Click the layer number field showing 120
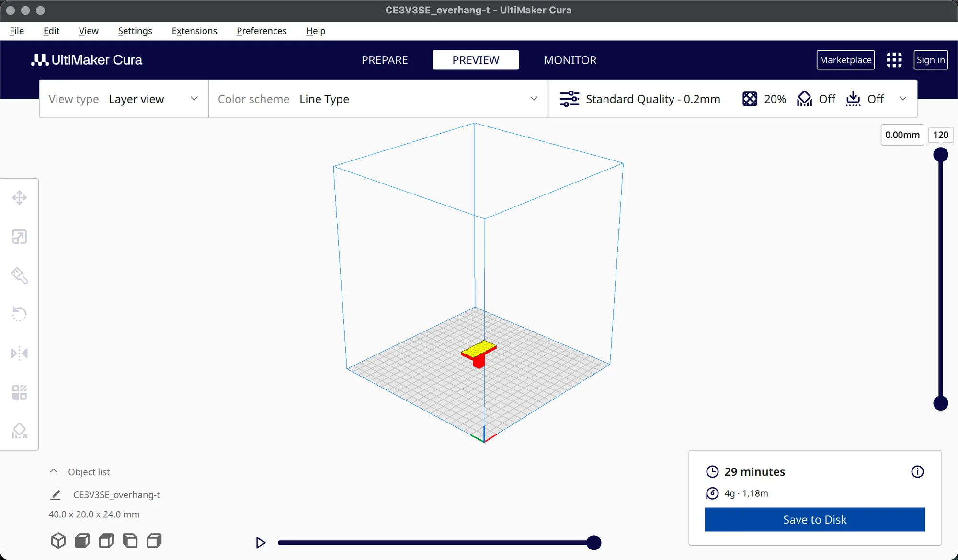This screenshot has width=958, height=560. [x=941, y=135]
